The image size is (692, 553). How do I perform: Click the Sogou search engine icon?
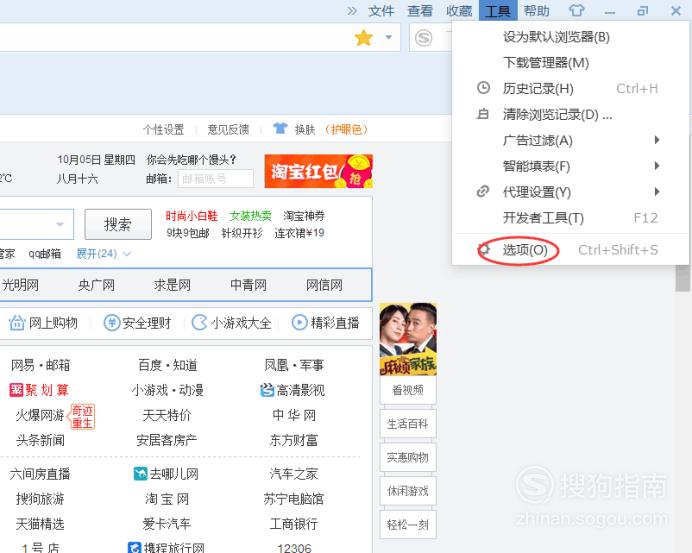point(424,38)
